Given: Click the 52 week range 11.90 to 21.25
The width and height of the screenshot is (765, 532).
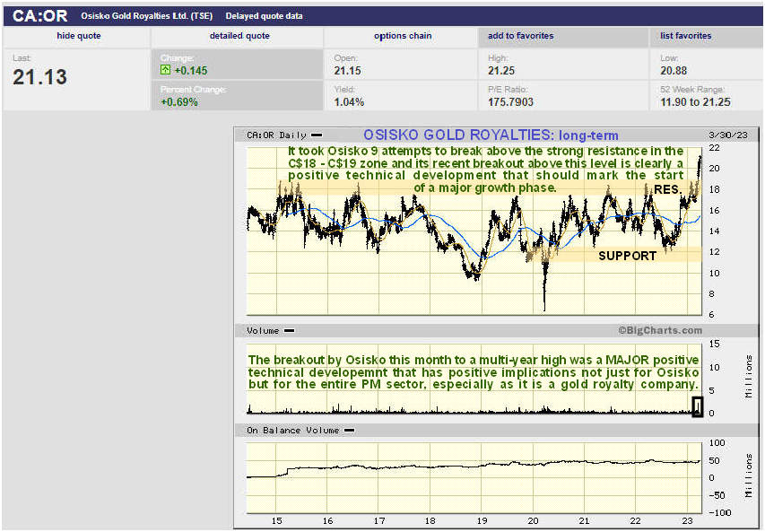Looking at the screenshot, I should [x=695, y=102].
